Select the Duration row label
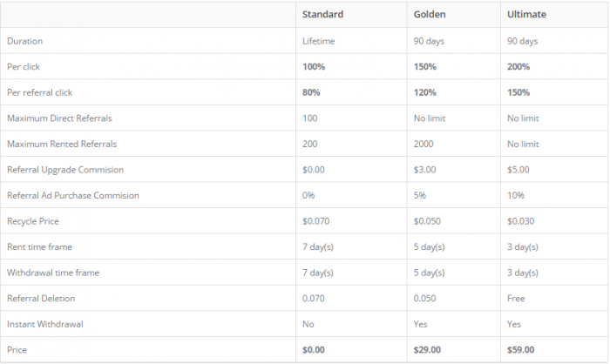The width and height of the screenshot is (610, 364). pos(25,41)
